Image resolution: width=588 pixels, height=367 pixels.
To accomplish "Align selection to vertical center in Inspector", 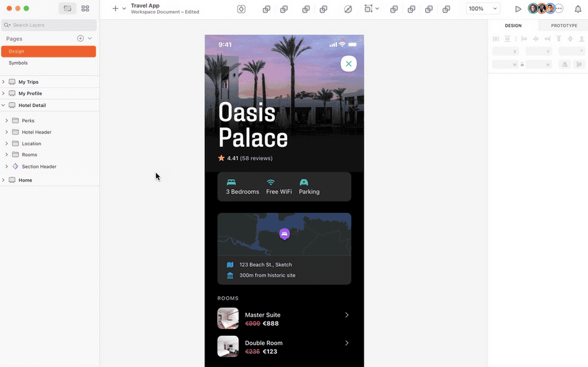I will tap(570, 39).
